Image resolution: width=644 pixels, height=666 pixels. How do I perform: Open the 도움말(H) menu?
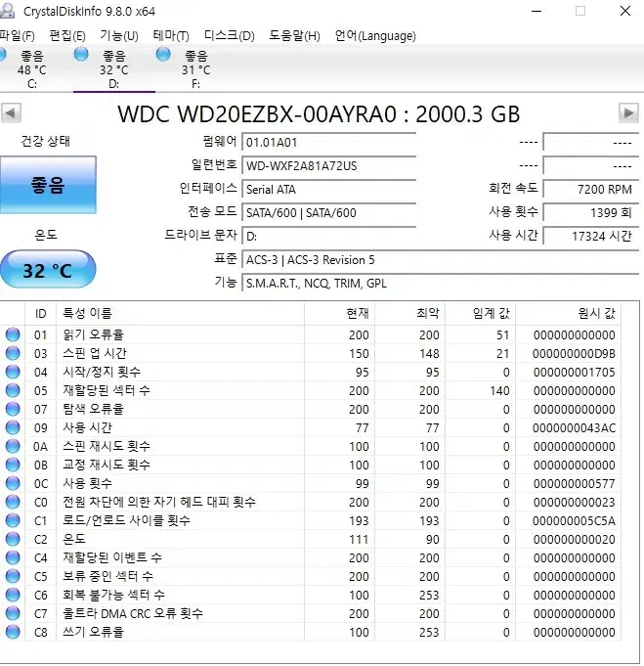pyautogui.click(x=294, y=35)
